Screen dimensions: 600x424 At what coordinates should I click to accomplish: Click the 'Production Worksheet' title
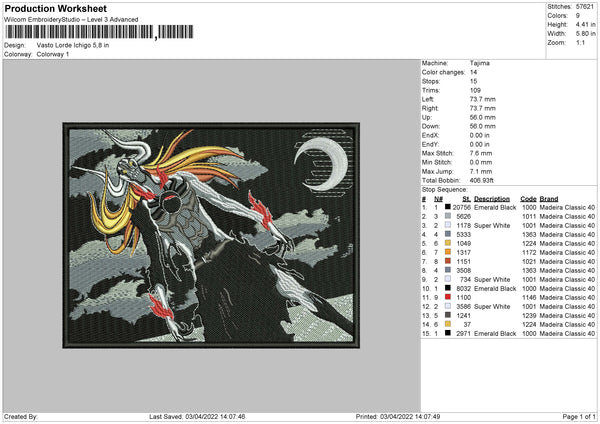coord(56,9)
